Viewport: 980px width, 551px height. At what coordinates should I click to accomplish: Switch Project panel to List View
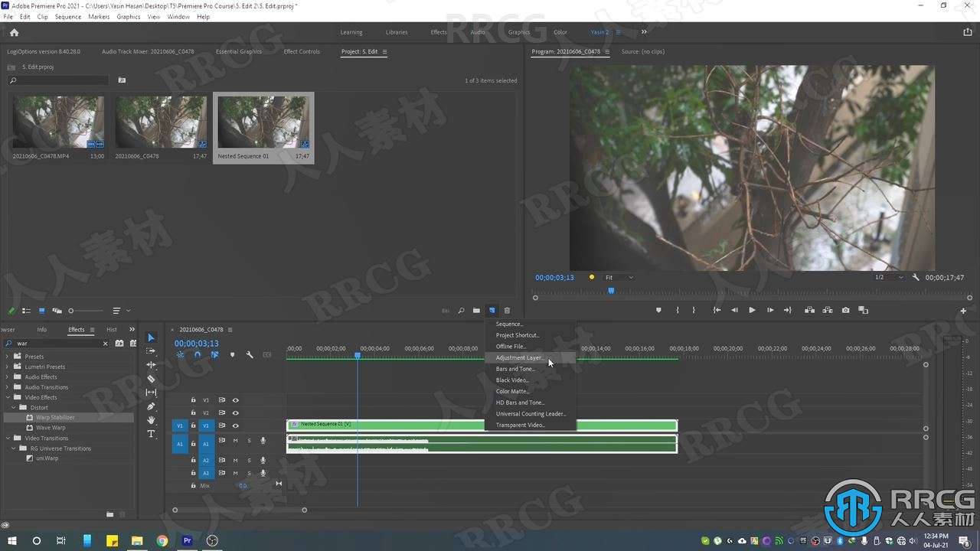click(26, 311)
